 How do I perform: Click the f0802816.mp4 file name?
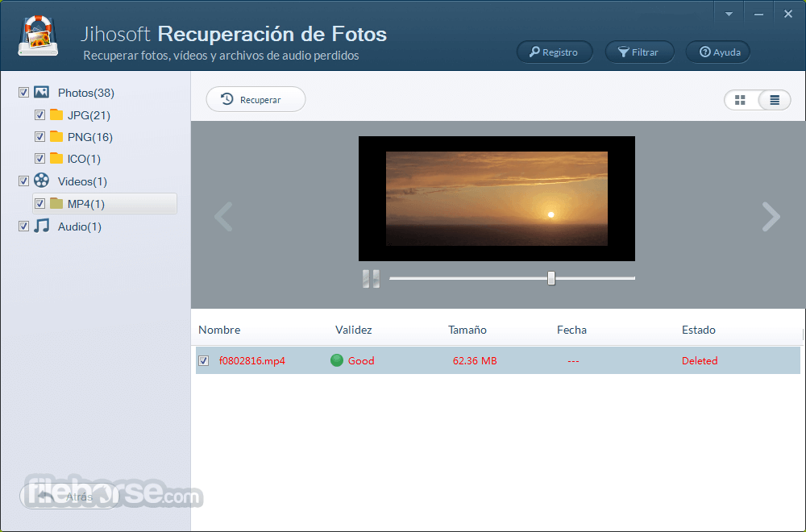[x=251, y=361]
